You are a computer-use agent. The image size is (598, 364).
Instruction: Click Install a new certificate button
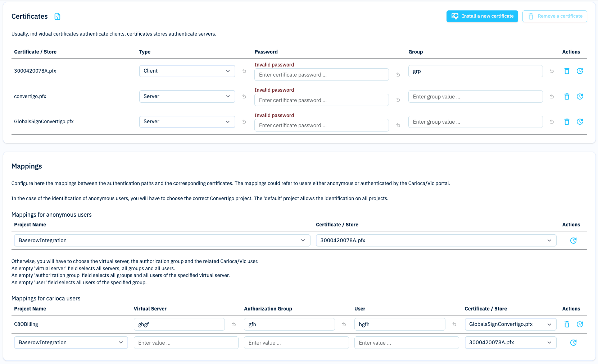pyautogui.click(x=482, y=16)
